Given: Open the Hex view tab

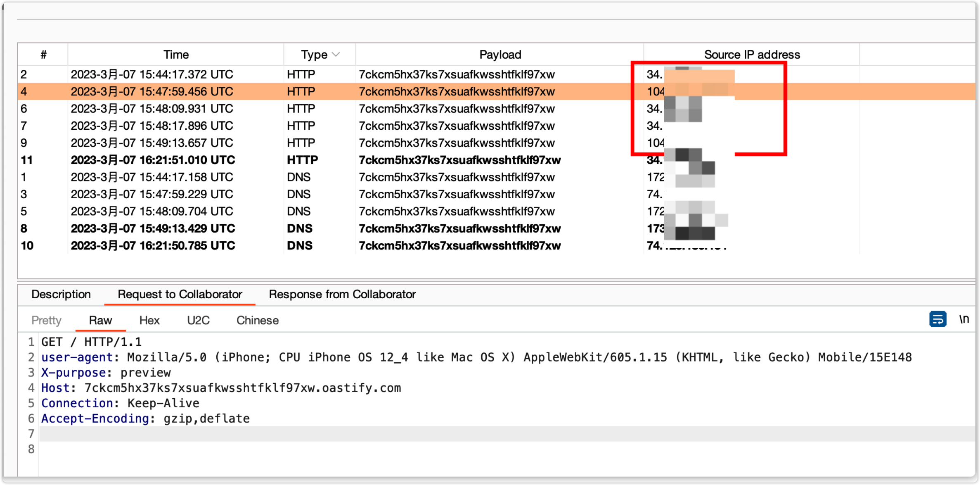Looking at the screenshot, I should pos(149,320).
